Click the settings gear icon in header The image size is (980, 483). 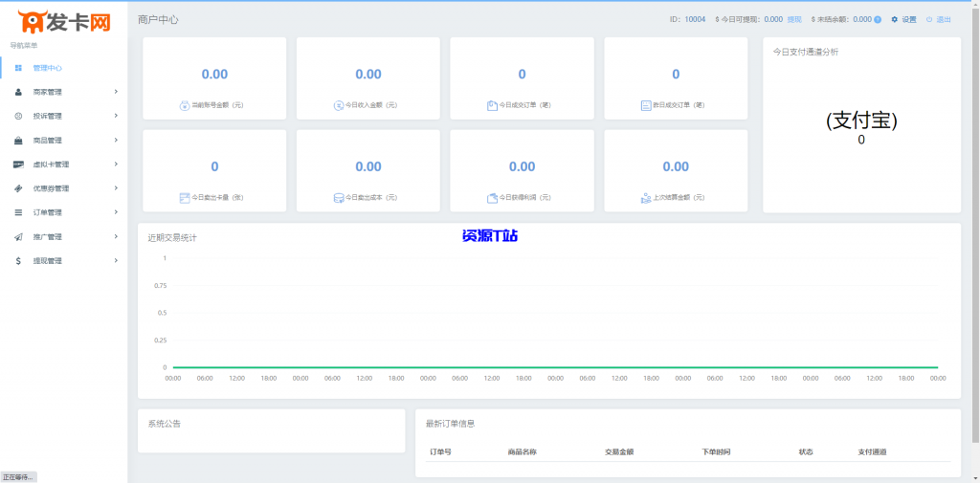point(895,19)
